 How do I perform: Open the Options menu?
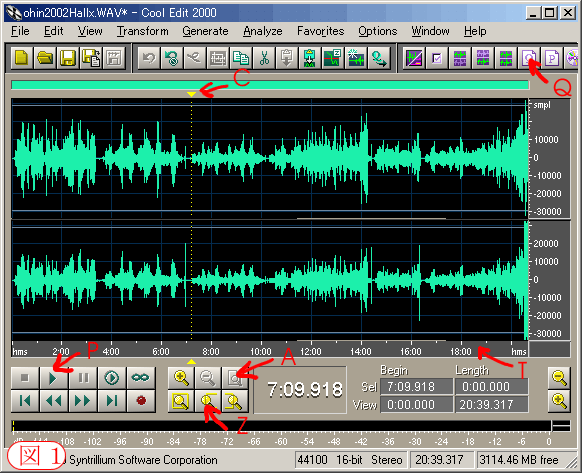click(x=378, y=31)
